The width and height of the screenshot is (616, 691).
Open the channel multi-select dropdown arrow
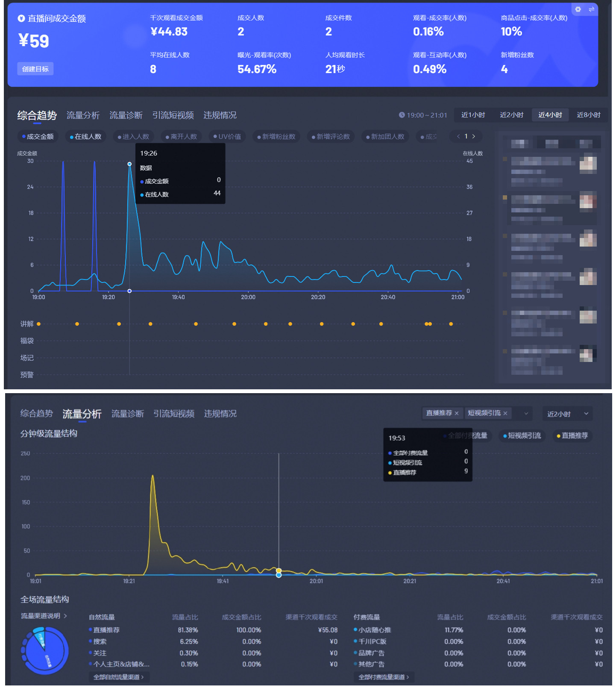[x=526, y=413]
